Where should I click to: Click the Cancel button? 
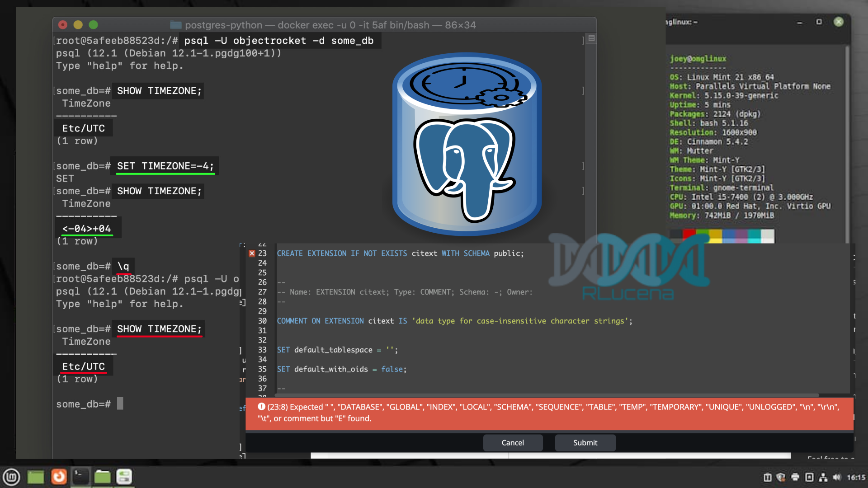(513, 443)
